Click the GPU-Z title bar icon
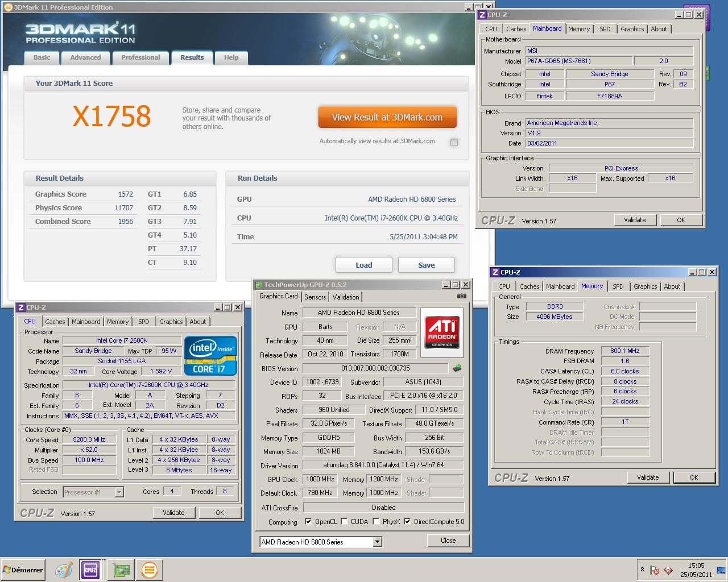The height and width of the screenshot is (582, 728). [x=259, y=285]
